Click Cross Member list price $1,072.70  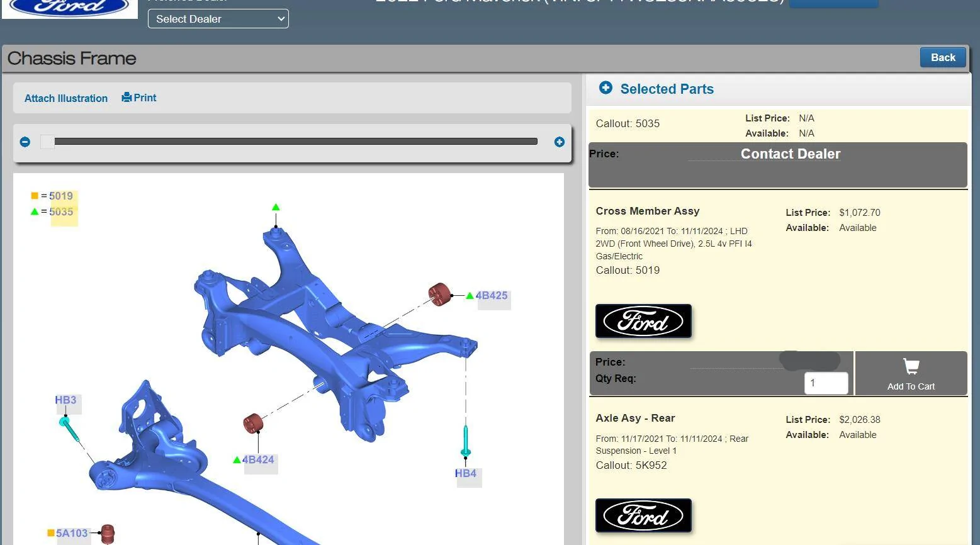point(860,213)
